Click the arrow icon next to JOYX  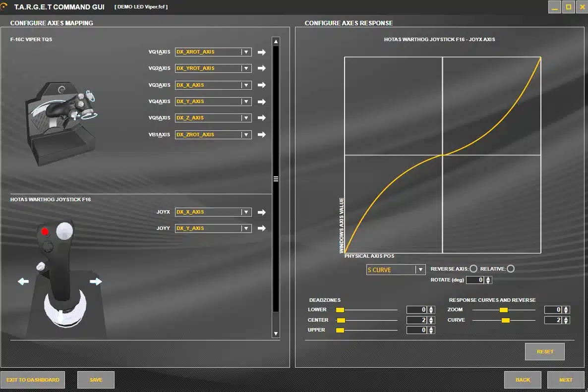click(262, 212)
